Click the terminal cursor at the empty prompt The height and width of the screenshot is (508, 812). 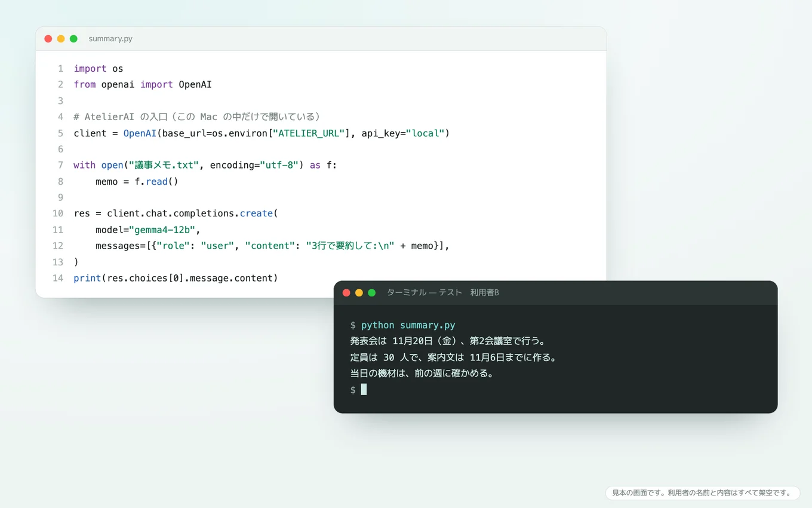click(364, 390)
